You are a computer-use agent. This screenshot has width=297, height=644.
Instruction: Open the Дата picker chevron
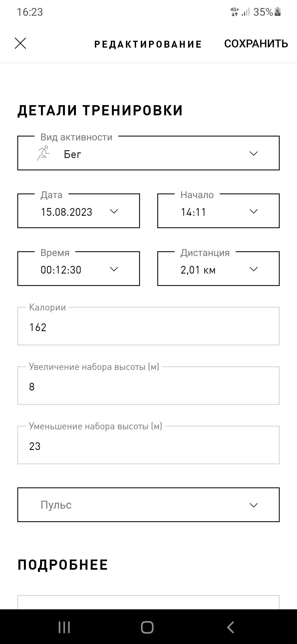(x=114, y=211)
